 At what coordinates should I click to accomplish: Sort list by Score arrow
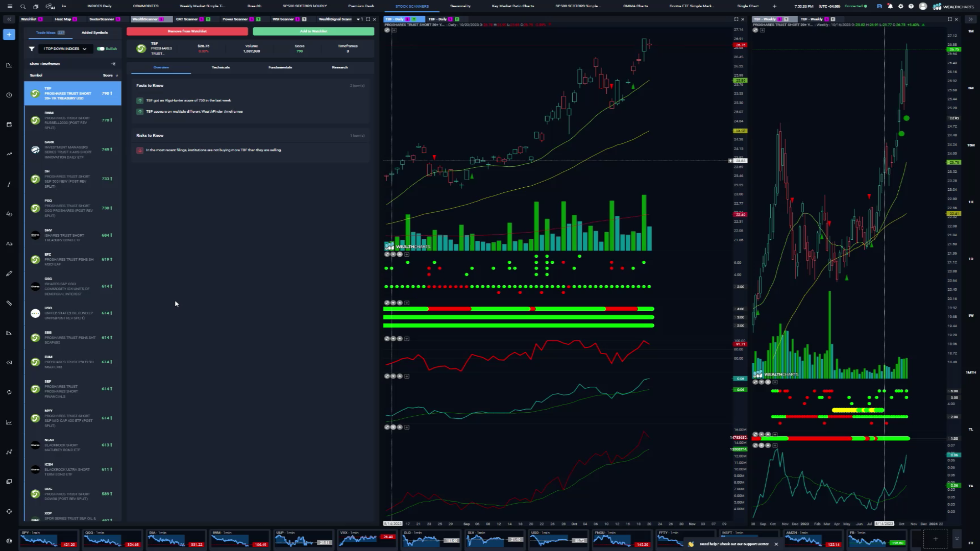(x=117, y=75)
